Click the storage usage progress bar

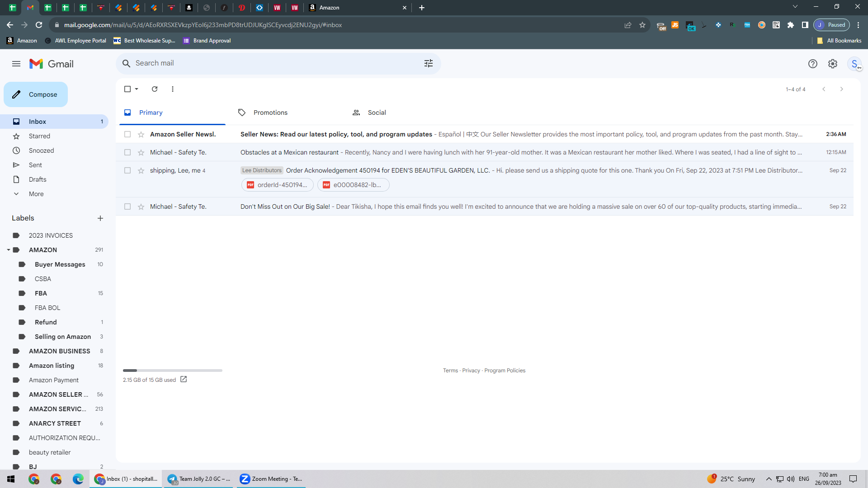point(173,371)
